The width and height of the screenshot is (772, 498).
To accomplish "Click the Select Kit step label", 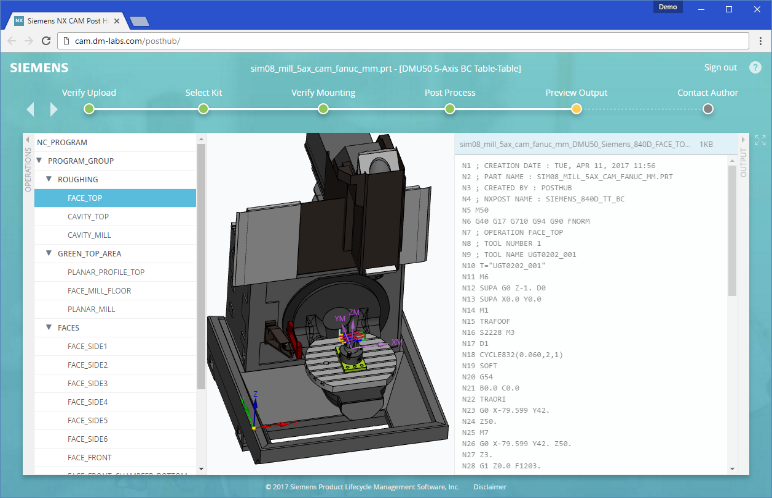I will tap(203, 93).
